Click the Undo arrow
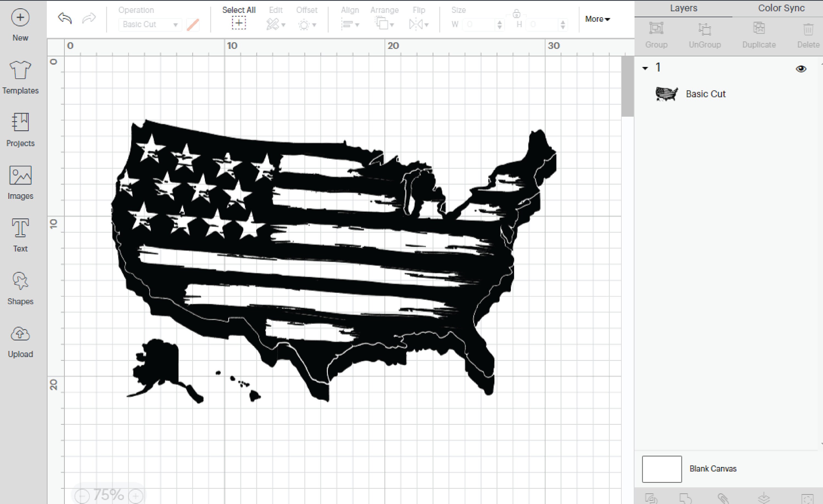 tap(65, 18)
